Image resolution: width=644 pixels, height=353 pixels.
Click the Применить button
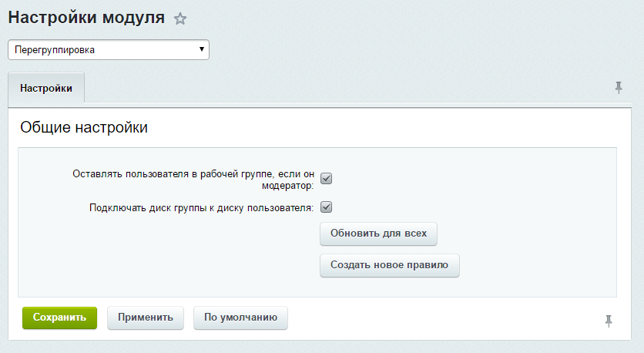(145, 318)
